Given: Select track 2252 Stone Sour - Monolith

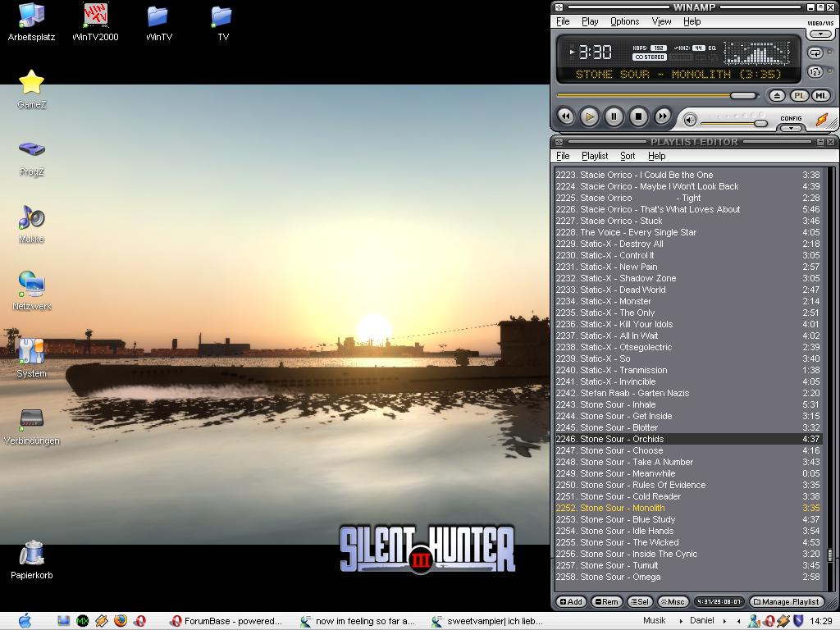Looking at the screenshot, I should click(688, 508).
